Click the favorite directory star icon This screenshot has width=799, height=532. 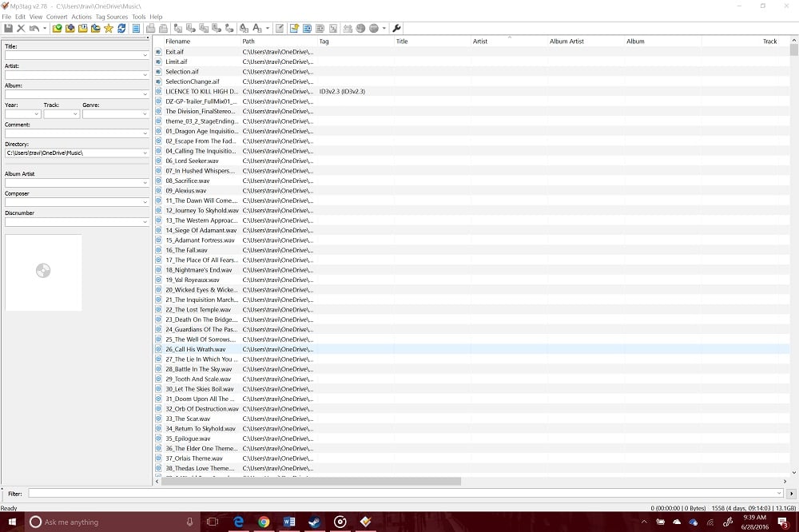(x=107, y=28)
